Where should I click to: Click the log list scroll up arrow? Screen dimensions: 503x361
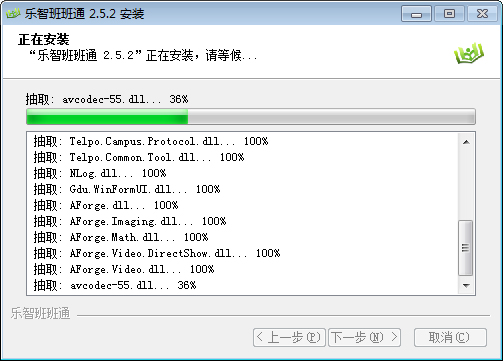pos(466,142)
